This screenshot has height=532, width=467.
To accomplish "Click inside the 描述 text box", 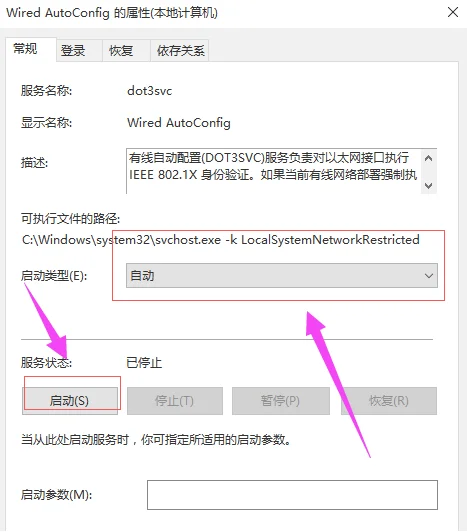I will pos(273,171).
